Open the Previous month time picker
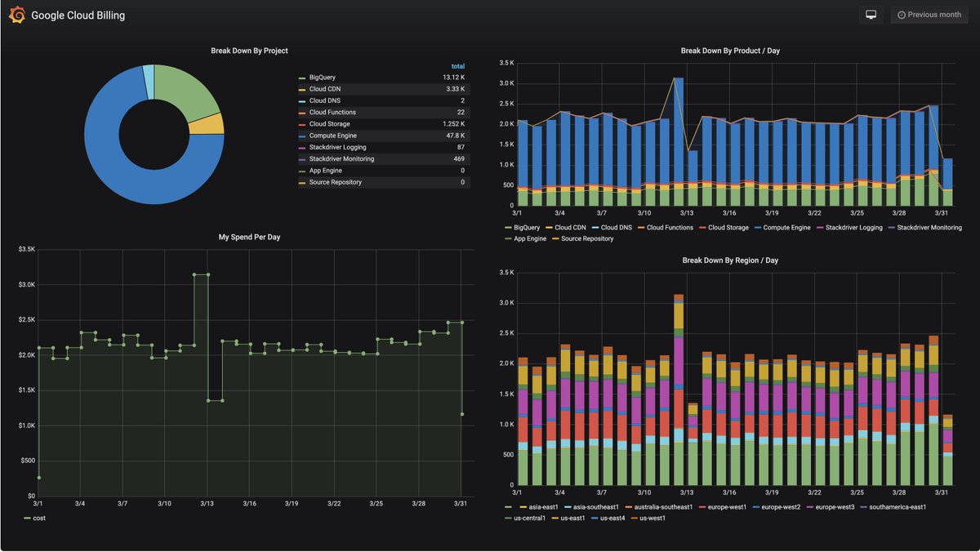980x552 pixels. (929, 15)
